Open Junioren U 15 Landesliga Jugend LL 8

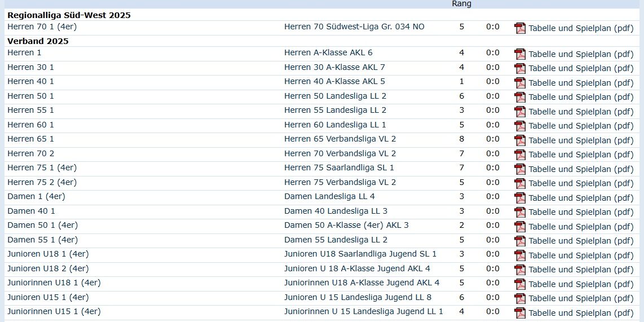(x=358, y=297)
